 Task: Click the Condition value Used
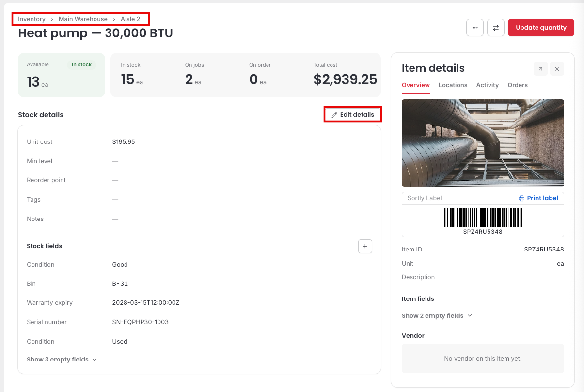120,342
